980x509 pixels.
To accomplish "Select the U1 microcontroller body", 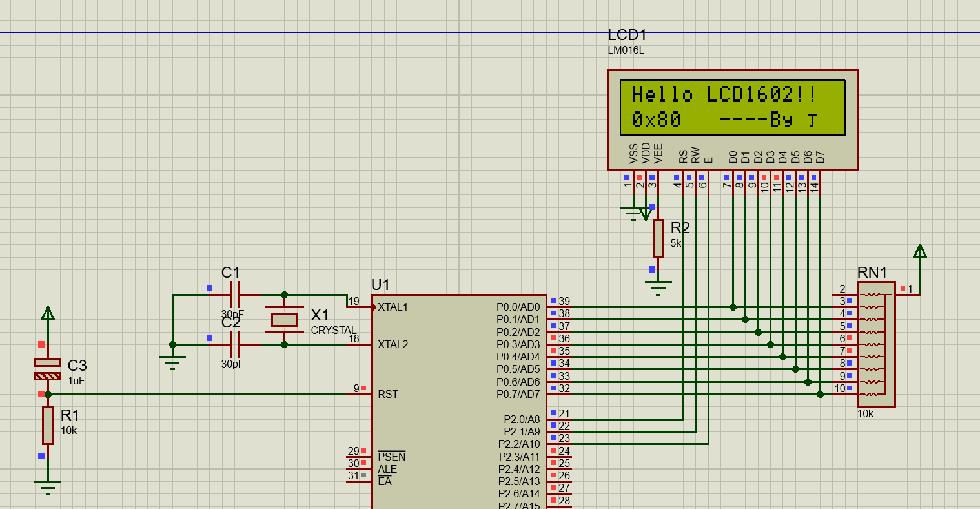I will point(458,400).
